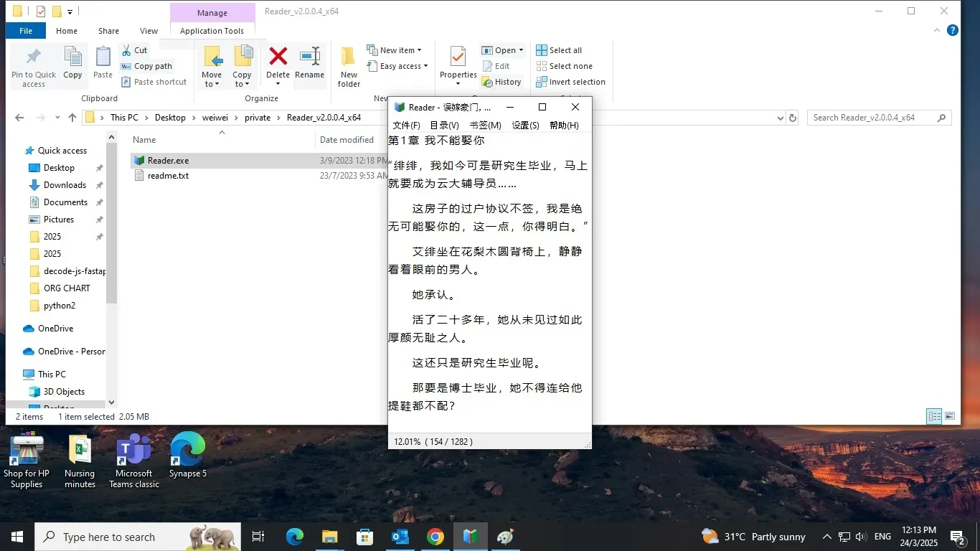Select This PC in navigation pane
Screen dimensions: 980x551
pyautogui.click(x=52, y=375)
